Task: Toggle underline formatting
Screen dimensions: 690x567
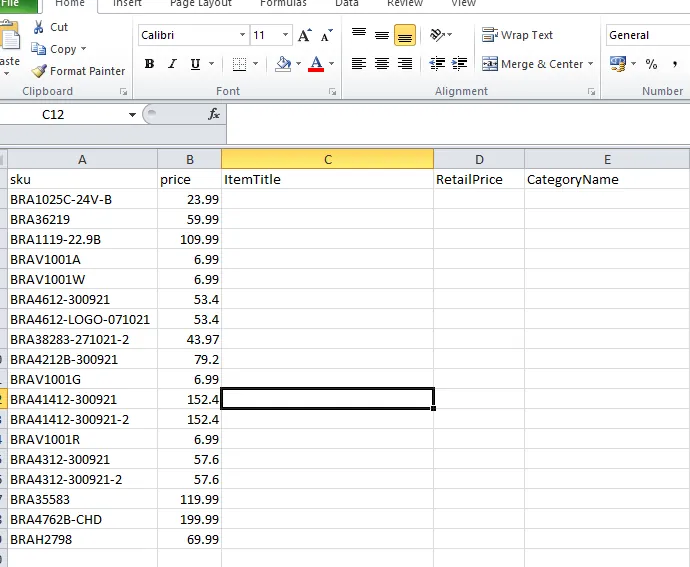Action: tap(195, 64)
